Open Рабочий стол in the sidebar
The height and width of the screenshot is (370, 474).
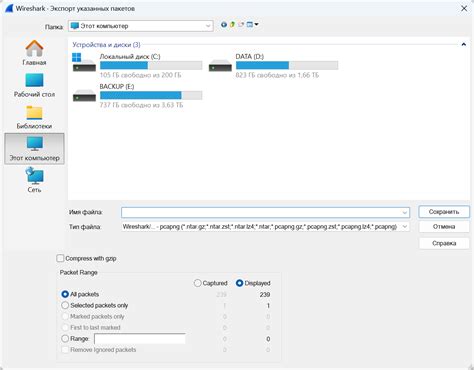pos(34,85)
